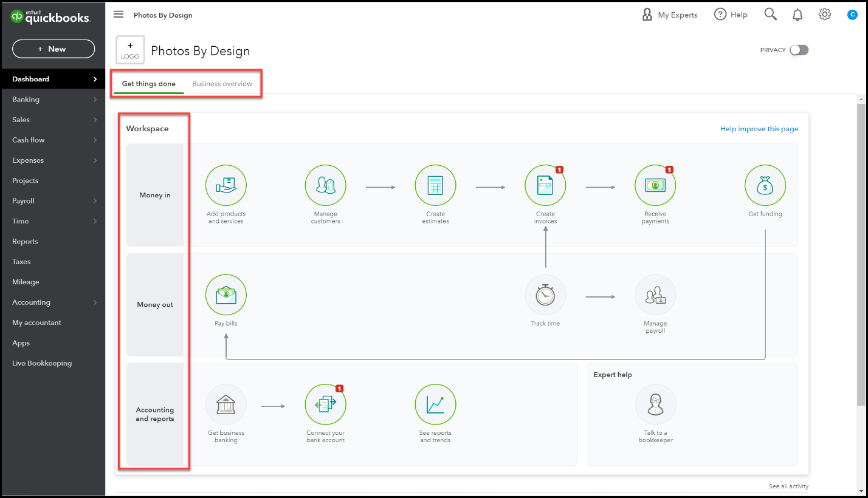Click the user profile avatar C

pyautogui.click(x=852, y=15)
